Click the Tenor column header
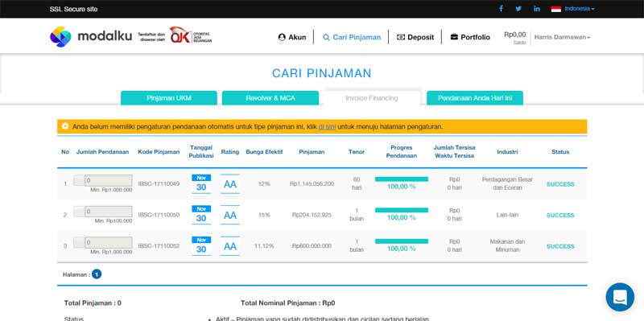This screenshot has width=644, height=321. [357, 152]
